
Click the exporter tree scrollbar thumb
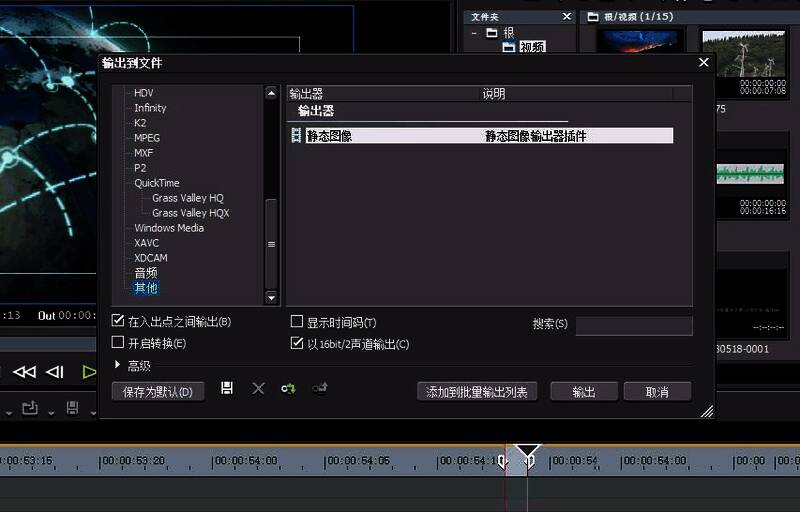point(271,244)
